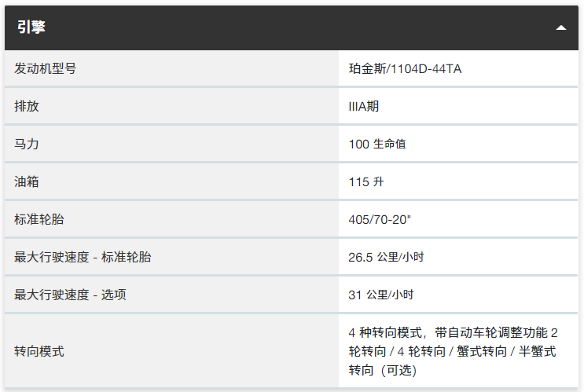Click the 珀金斯/1104D-44TA engine model value
The width and height of the screenshot is (584, 392).
(405, 69)
